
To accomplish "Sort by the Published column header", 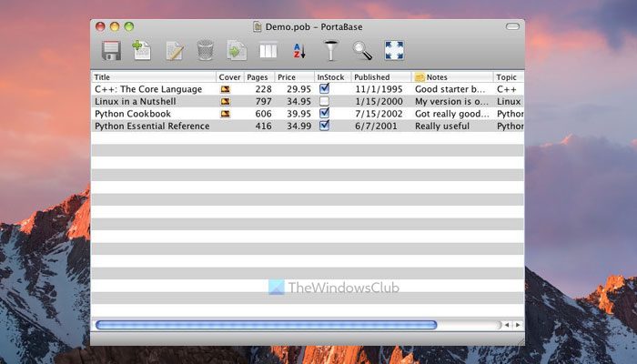I will click(x=381, y=76).
